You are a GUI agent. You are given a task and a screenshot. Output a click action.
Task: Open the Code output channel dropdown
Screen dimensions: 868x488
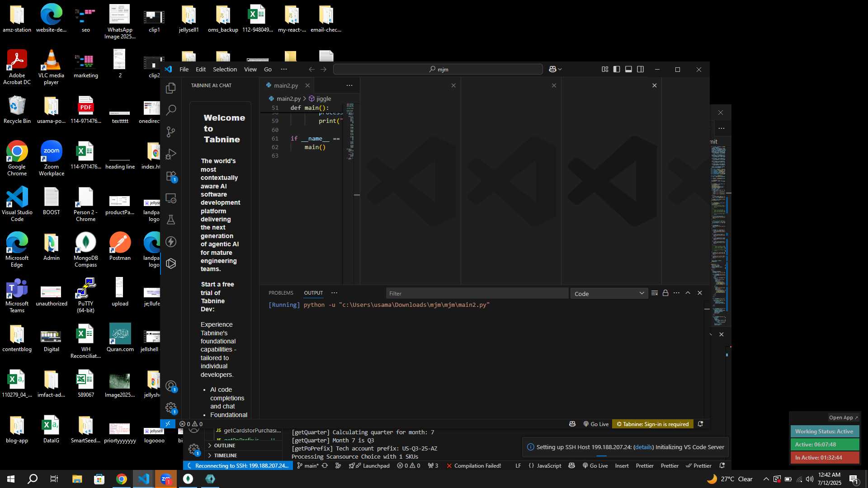click(x=609, y=294)
